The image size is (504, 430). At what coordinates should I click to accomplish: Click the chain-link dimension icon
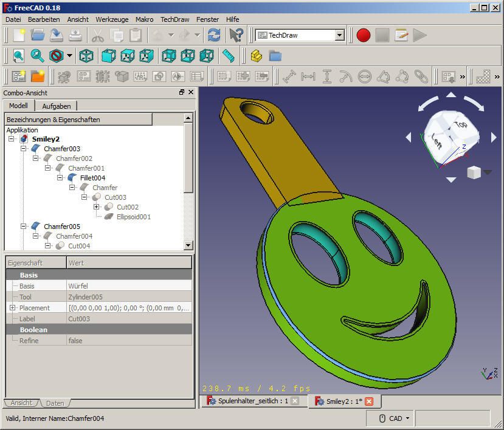(421, 77)
